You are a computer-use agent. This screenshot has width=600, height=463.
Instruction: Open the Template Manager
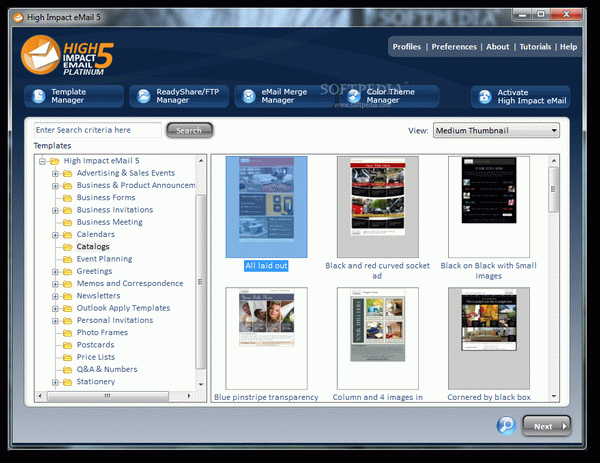(74, 96)
